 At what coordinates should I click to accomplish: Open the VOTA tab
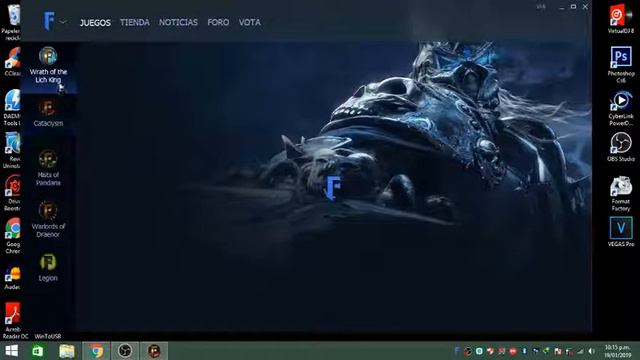[x=249, y=22]
